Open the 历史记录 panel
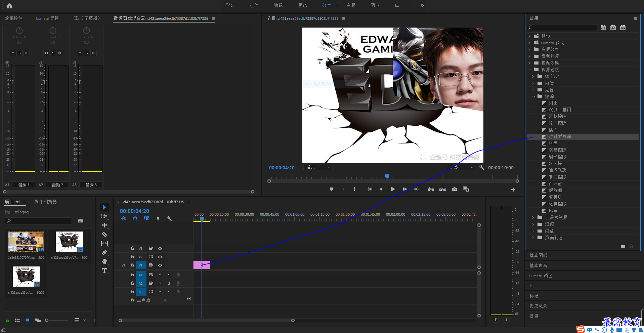Screen dimensions: 644x333 [x=538, y=306]
